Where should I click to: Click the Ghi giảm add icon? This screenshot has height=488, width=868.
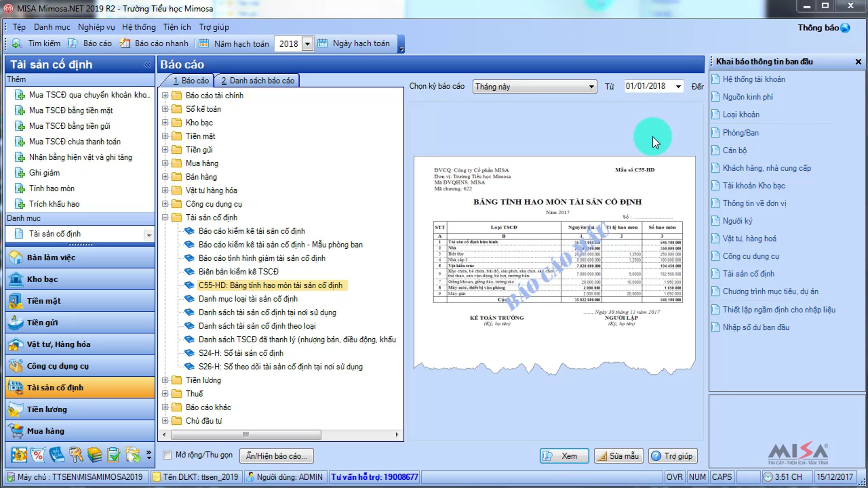click(x=20, y=173)
